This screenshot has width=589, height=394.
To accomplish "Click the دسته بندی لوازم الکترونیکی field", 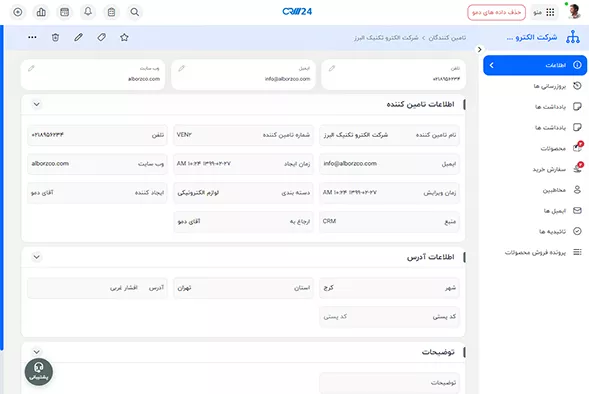I will pos(243,193).
